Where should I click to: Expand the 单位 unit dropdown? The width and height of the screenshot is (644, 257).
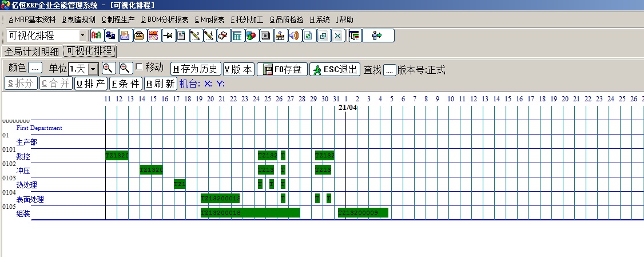coord(93,69)
